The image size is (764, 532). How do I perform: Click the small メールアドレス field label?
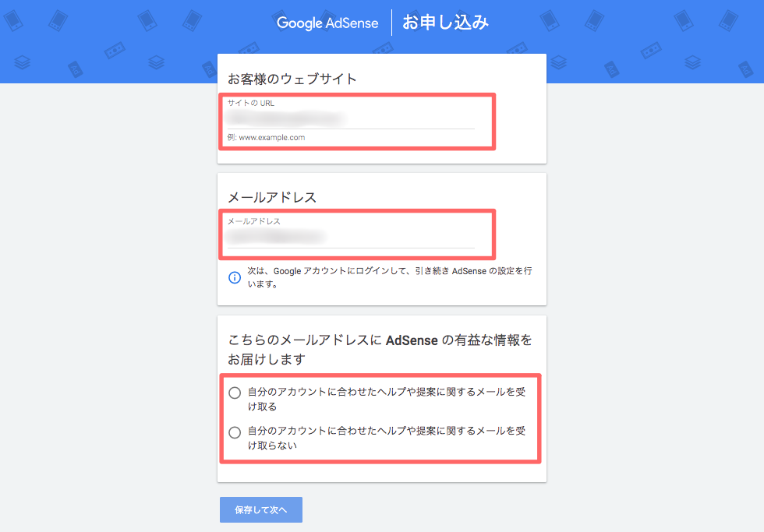(254, 221)
